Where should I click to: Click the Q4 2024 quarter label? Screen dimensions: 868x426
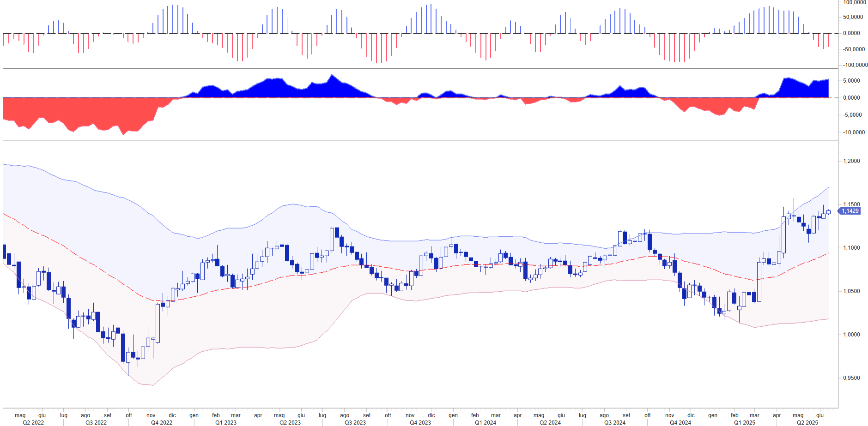click(x=680, y=422)
